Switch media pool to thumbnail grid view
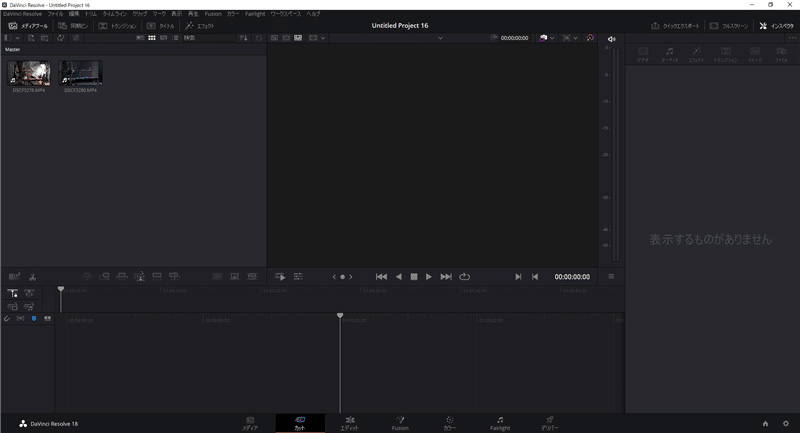The image size is (800, 433). pyautogui.click(x=152, y=38)
